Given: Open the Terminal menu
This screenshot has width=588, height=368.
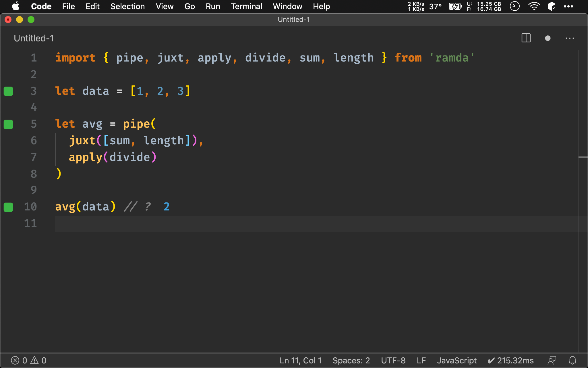Looking at the screenshot, I should [x=245, y=6].
